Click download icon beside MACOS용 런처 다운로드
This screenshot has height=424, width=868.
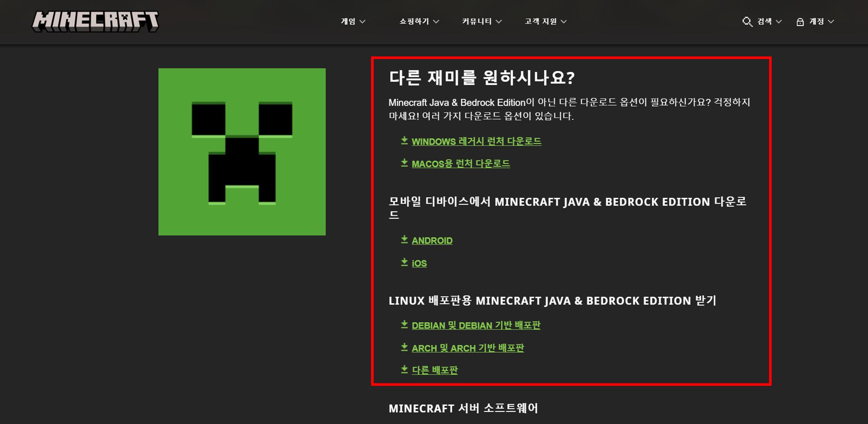[404, 163]
